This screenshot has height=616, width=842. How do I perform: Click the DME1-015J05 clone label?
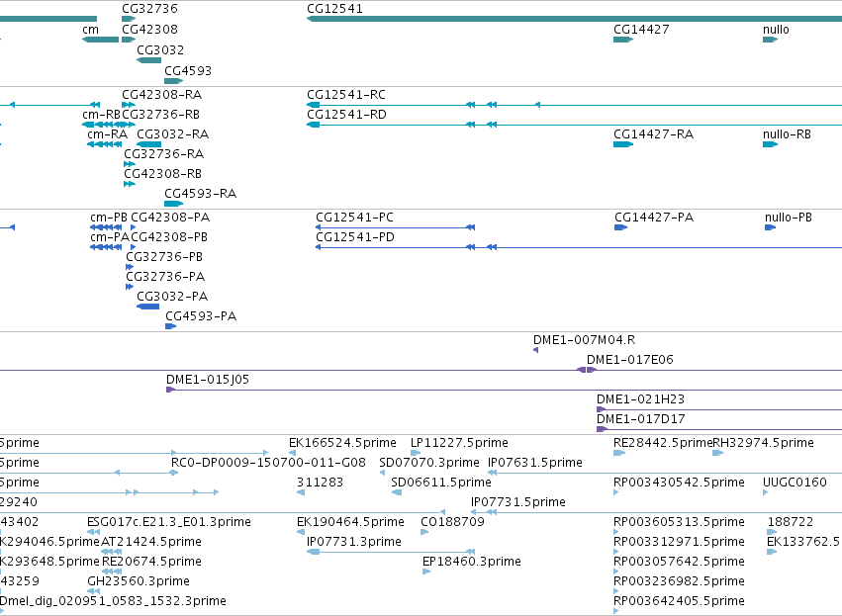point(208,380)
